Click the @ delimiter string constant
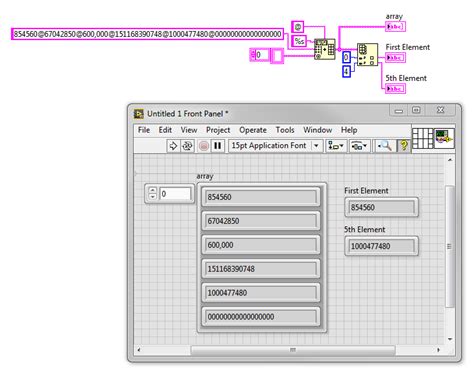The image size is (474, 370). coord(298,27)
